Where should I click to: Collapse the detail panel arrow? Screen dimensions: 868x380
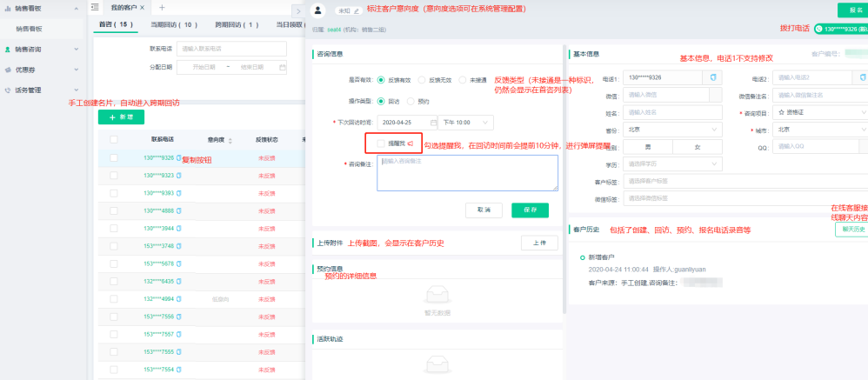297,10
